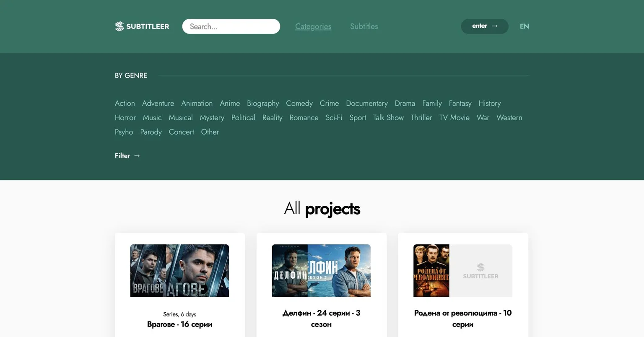This screenshot has height=337, width=644.
Task: Select the War genre
Action: coord(483,117)
